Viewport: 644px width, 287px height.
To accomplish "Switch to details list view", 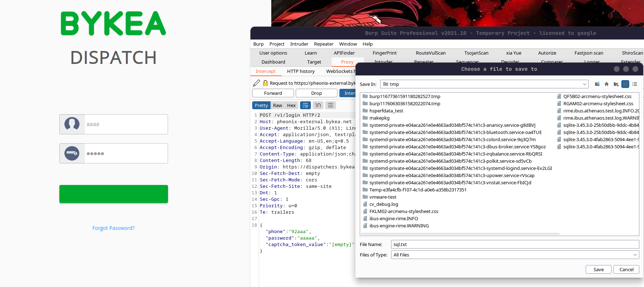I will (x=635, y=84).
